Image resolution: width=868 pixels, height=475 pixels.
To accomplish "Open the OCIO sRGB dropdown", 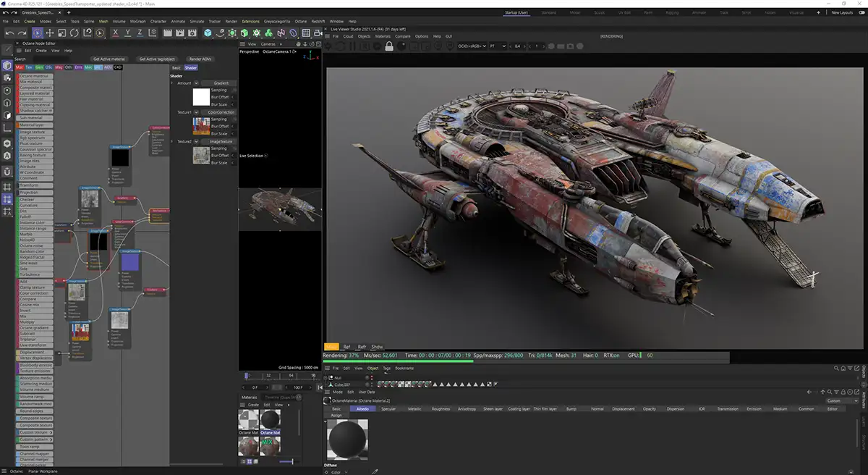I will tap(470, 46).
